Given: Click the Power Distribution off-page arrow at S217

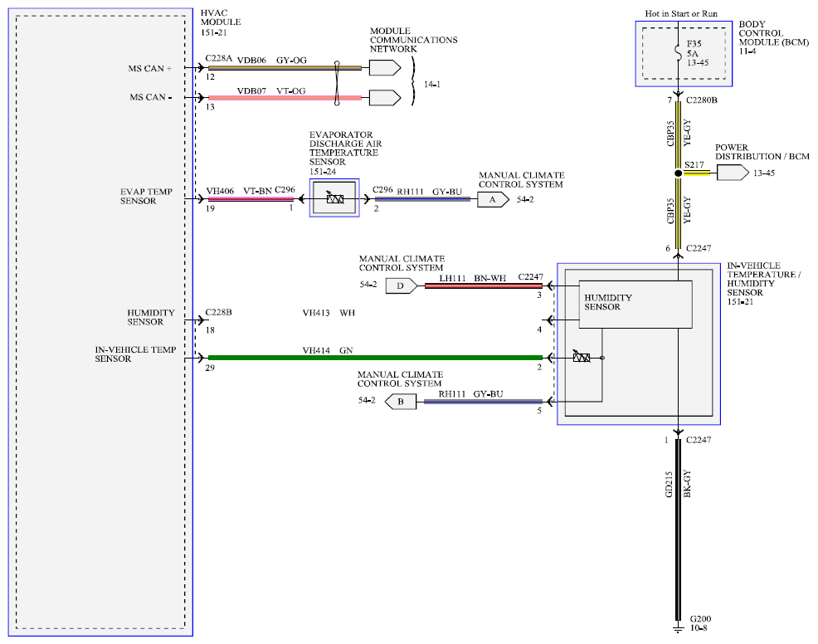Looking at the screenshot, I should tap(733, 173).
